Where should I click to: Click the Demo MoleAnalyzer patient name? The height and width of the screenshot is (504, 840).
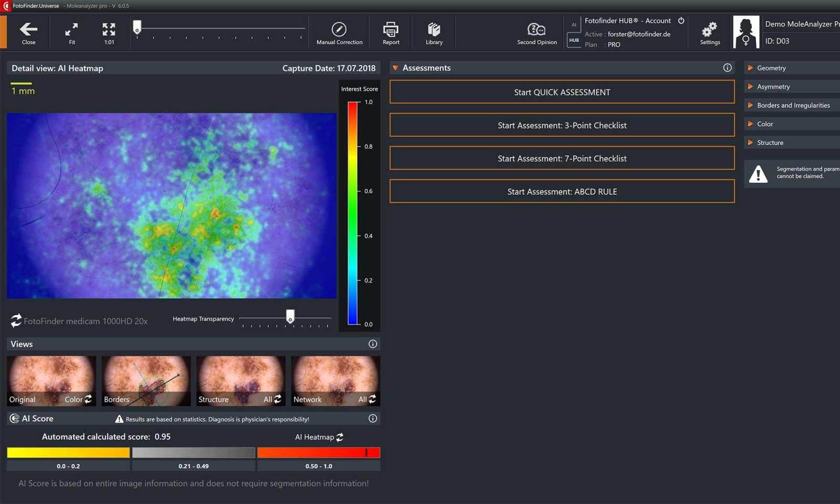(x=802, y=24)
